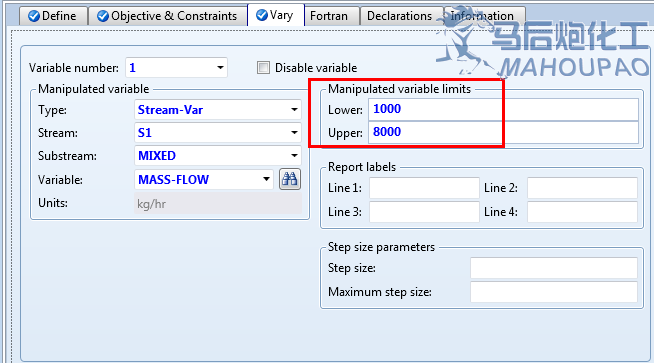Expand the Substream MIXED dropdown
This screenshot has height=363, width=654.
[x=294, y=156]
